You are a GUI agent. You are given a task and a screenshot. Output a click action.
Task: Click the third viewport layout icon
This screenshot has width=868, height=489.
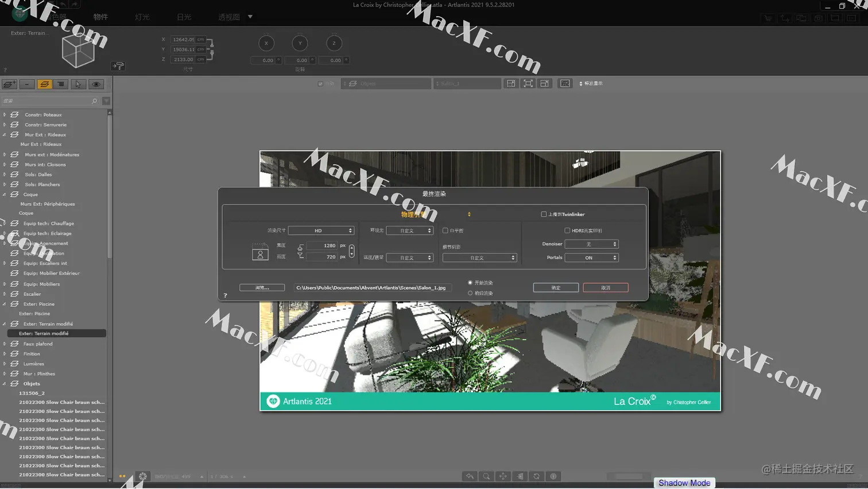click(545, 83)
